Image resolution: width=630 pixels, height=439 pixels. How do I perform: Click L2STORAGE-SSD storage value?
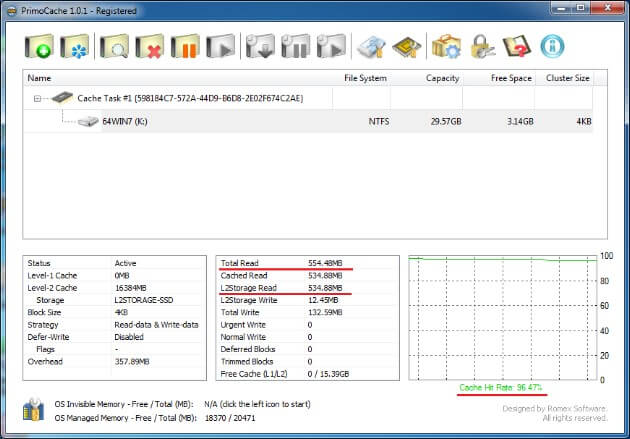[x=143, y=300]
